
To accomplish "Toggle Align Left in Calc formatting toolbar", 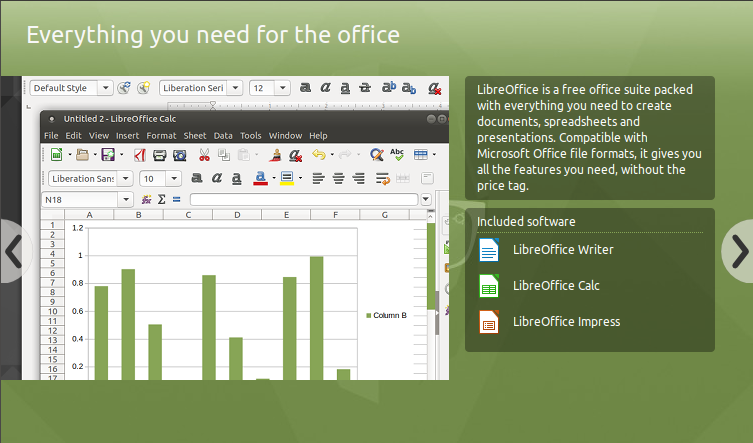I will [x=318, y=179].
